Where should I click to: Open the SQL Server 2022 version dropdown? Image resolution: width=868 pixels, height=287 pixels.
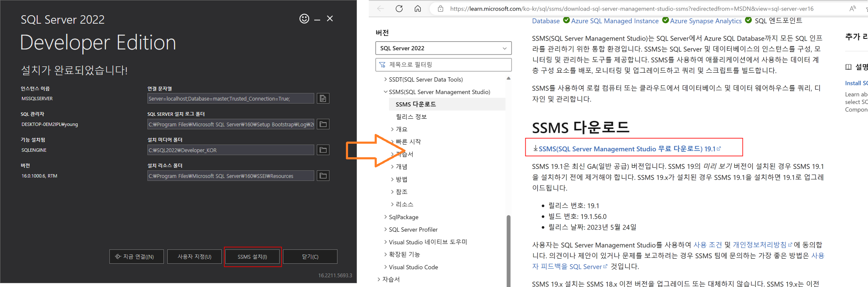point(444,48)
